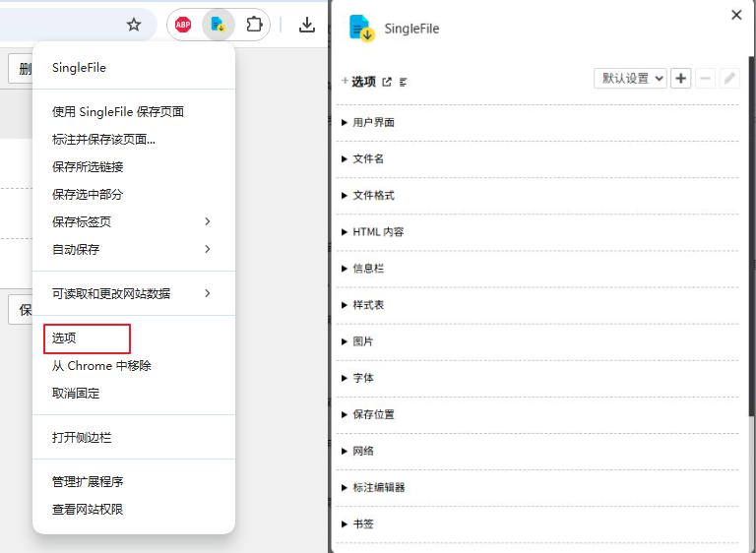Screen dimensions: 756x553
Task: Click the disabled minus delete-profile button
Action: click(705, 78)
